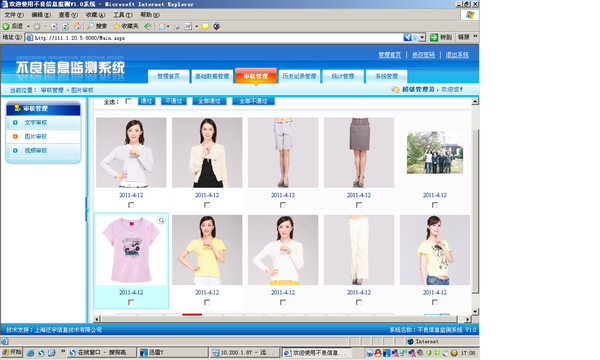
Task: Check the box under the pink T-shirt photo
Action: (131, 302)
